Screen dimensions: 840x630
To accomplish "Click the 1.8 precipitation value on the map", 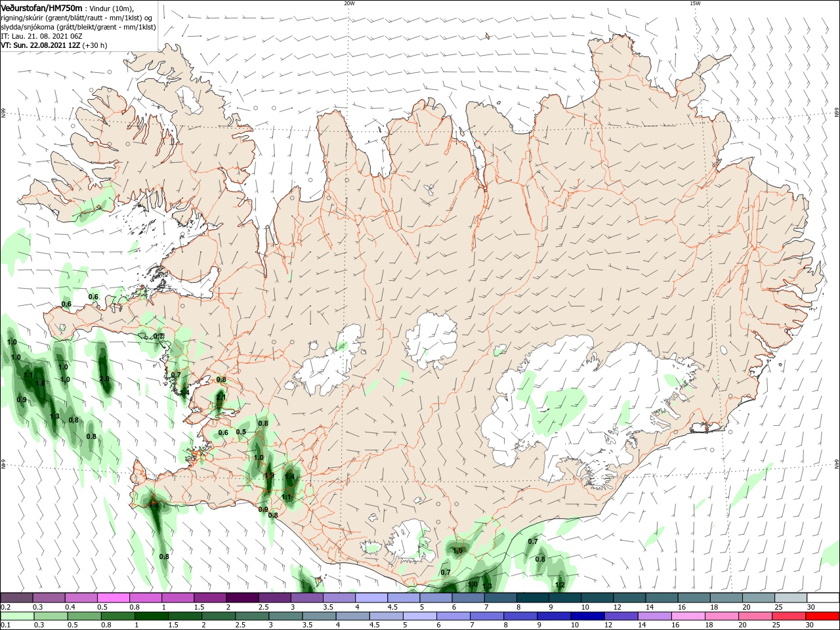I will 40,383.
